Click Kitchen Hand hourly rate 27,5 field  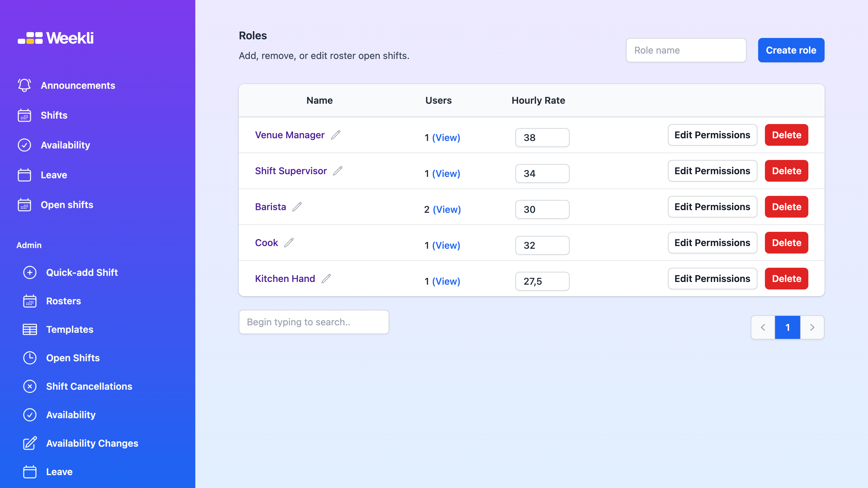click(x=542, y=281)
